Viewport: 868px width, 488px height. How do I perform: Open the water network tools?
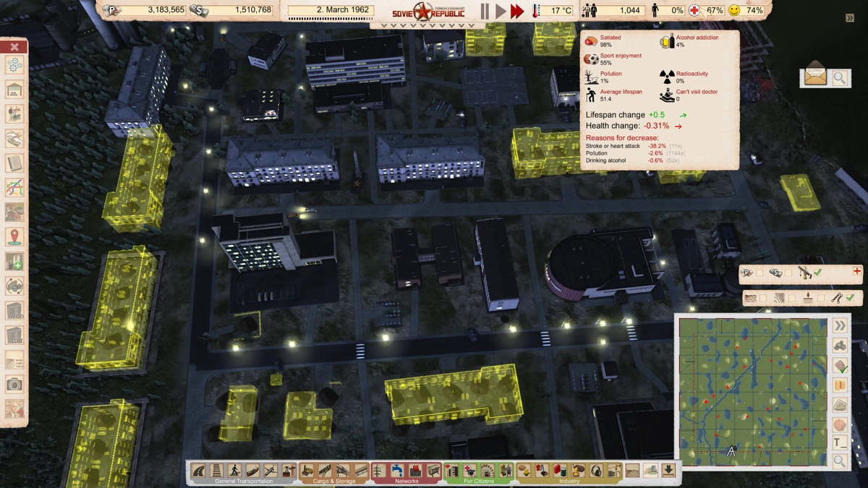[397, 471]
